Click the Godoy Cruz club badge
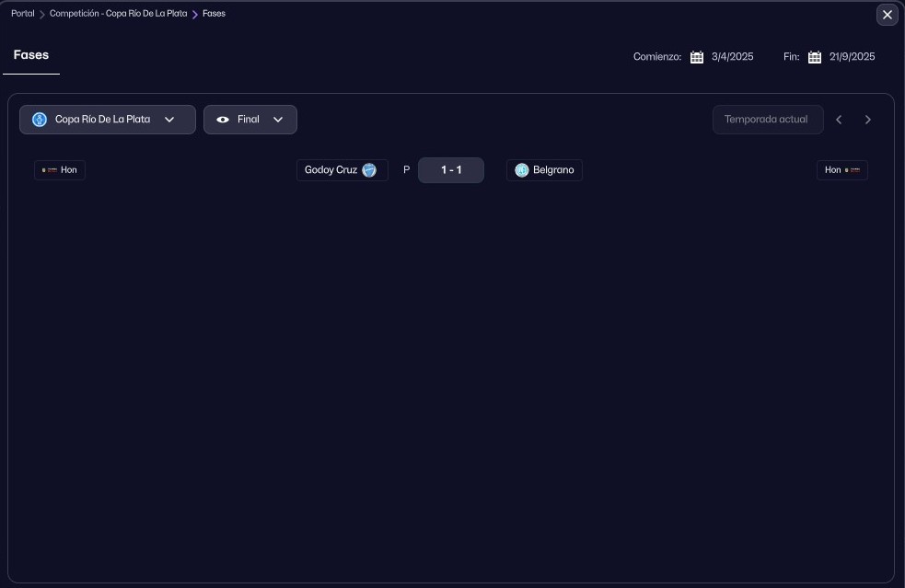This screenshot has height=588, width=905. pyautogui.click(x=369, y=170)
